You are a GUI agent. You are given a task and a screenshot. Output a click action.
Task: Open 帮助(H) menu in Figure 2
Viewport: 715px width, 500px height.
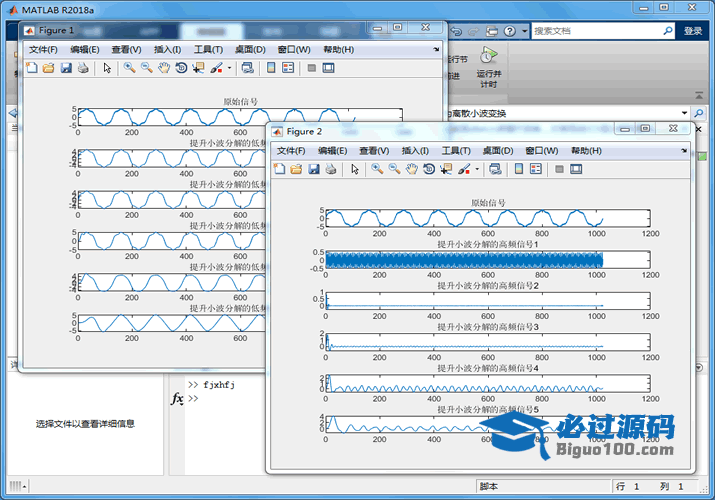point(586,150)
